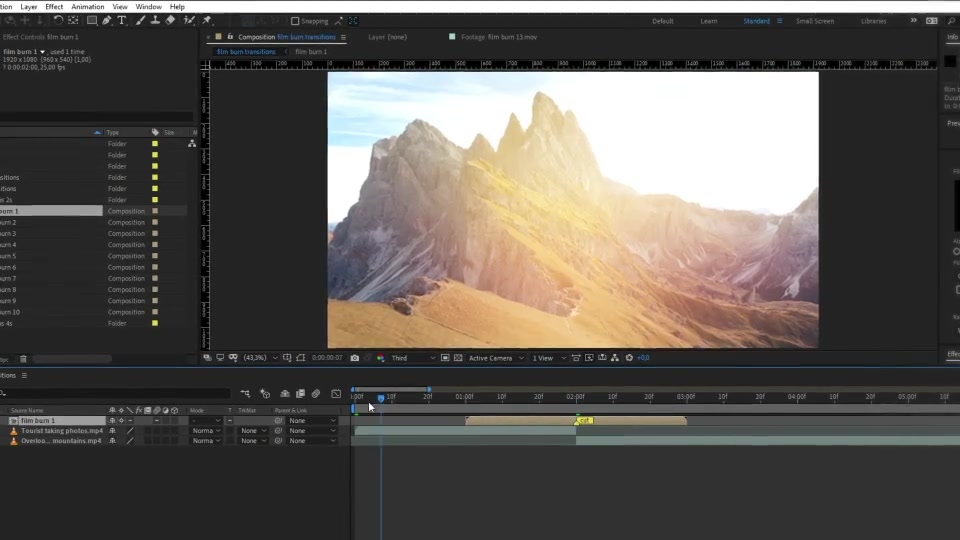The width and height of the screenshot is (960, 540).
Task: Open the Composition panel hamburger menu
Action: click(343, 37)
